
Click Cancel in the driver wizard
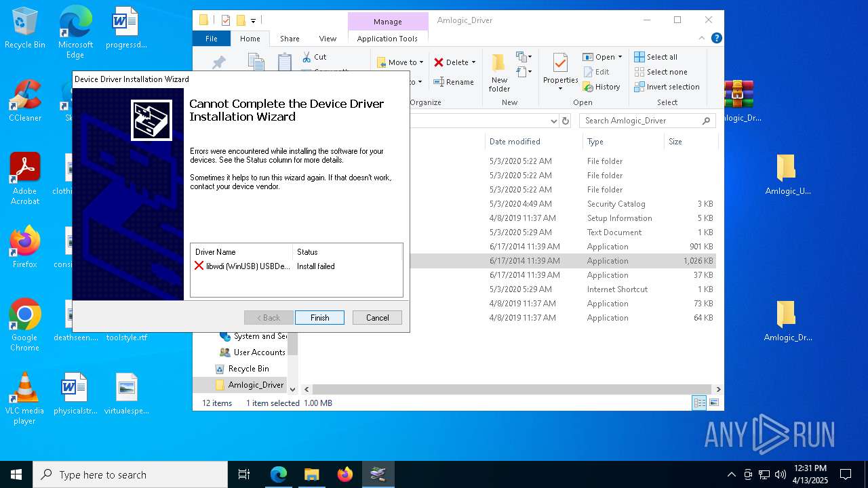coord(377,318)
